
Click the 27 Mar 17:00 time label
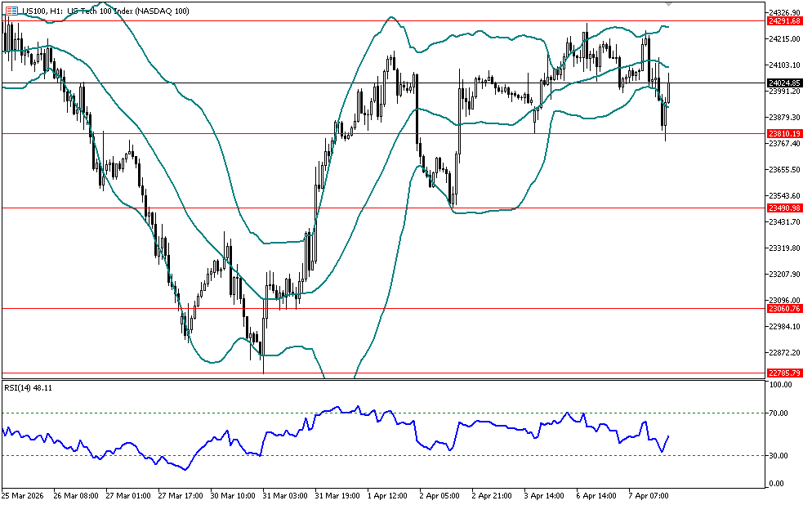coord(181,495)
